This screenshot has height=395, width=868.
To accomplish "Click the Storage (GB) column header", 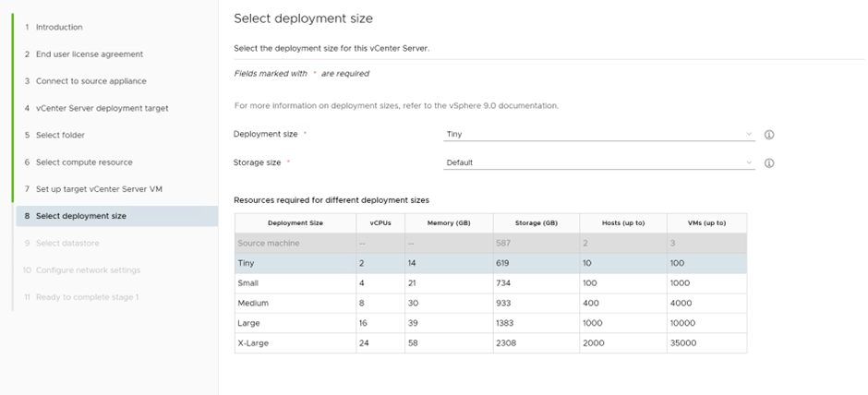I will [x=536, y=223].
